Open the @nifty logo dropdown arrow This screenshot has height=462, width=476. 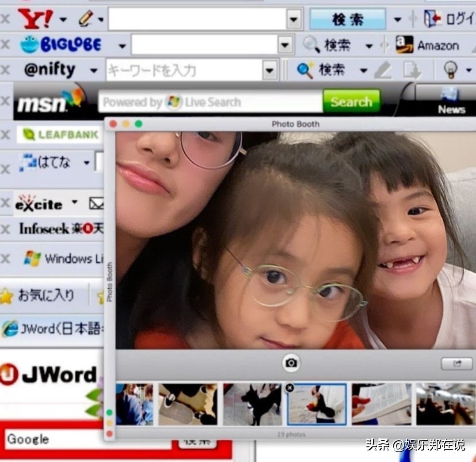(94, 71)
